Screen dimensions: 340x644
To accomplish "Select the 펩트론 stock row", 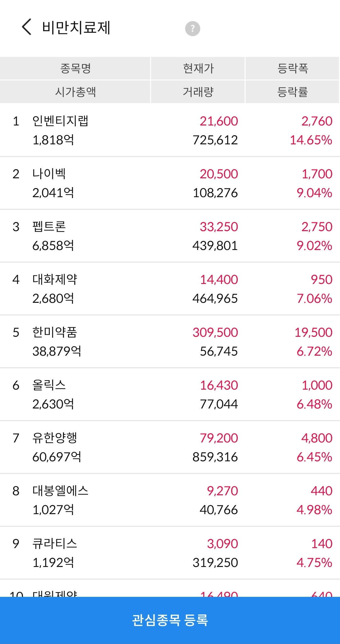I will coord(170,236).
